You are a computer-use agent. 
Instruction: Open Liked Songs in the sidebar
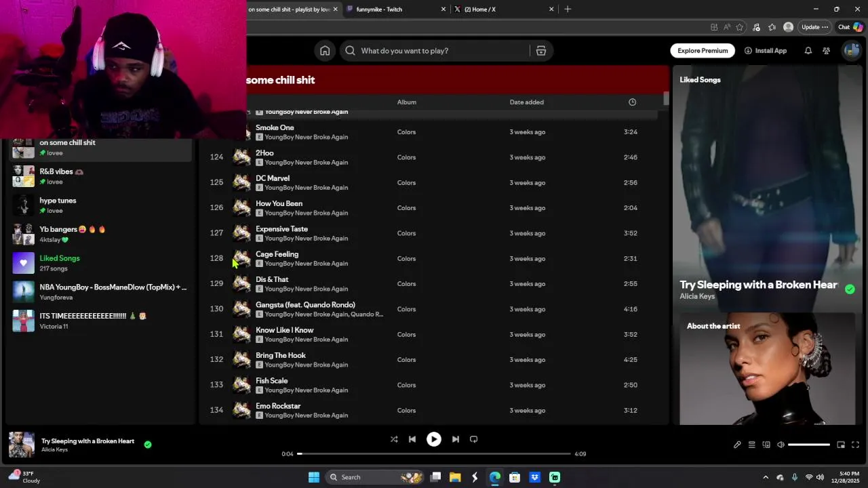99,263
